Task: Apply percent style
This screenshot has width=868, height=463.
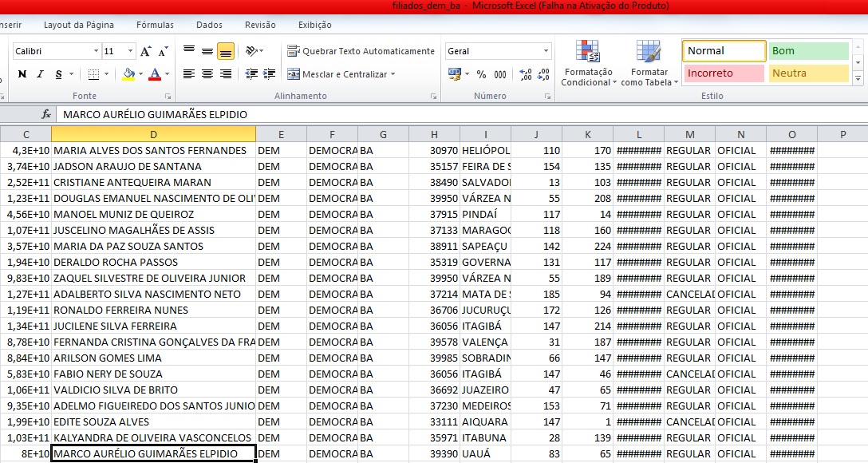Action: click(x=481, y=74)
